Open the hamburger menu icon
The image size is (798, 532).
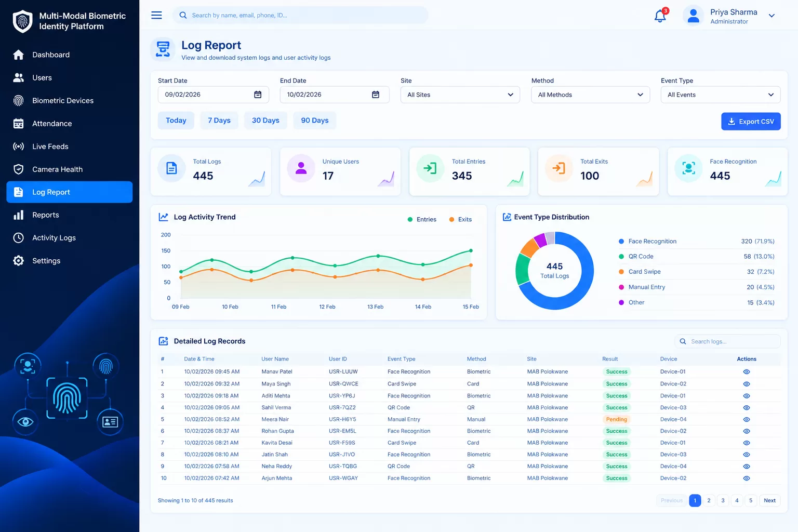pyautogui.click(x=156, y=15)
